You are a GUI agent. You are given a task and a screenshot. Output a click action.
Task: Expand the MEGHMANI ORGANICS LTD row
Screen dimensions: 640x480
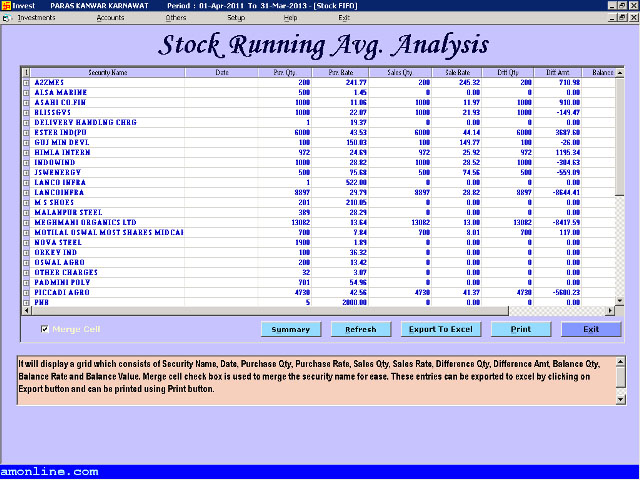(26, 223)
